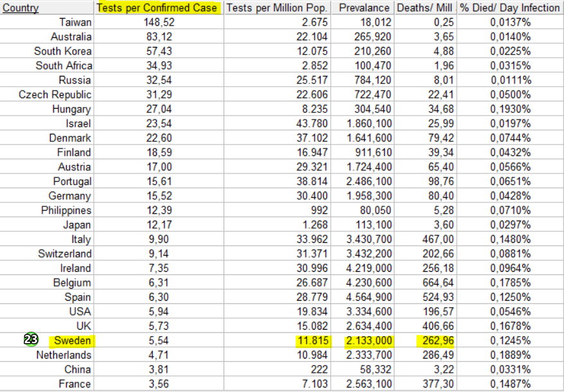Click China's tests per million value 222
The width and height of the screenshot is (564, 392).
319,370
